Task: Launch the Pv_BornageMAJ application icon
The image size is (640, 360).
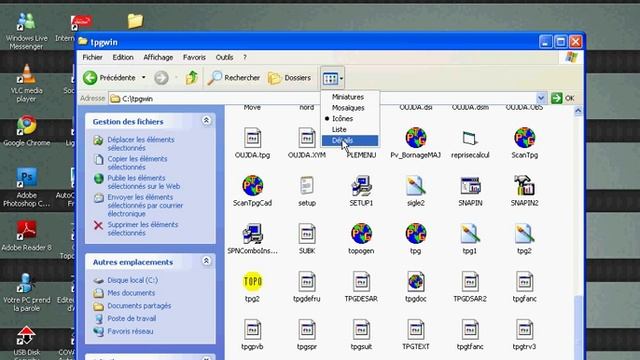Action: (x=416, y=138)
